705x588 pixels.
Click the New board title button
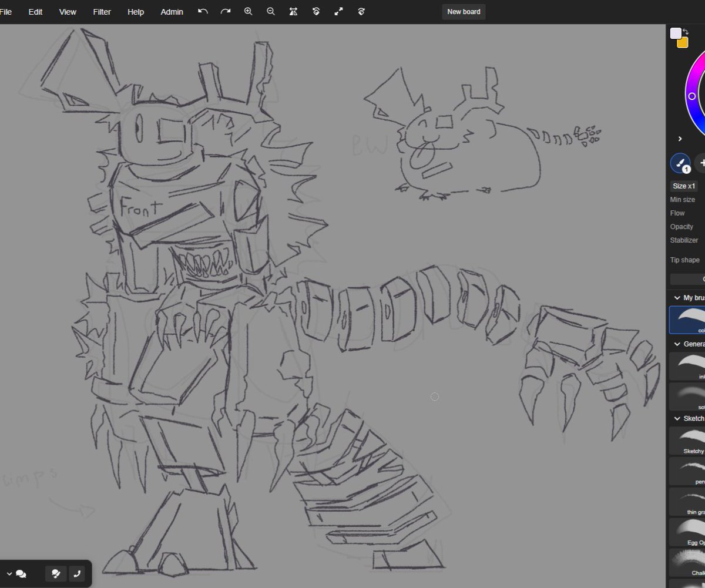[464, 12]
